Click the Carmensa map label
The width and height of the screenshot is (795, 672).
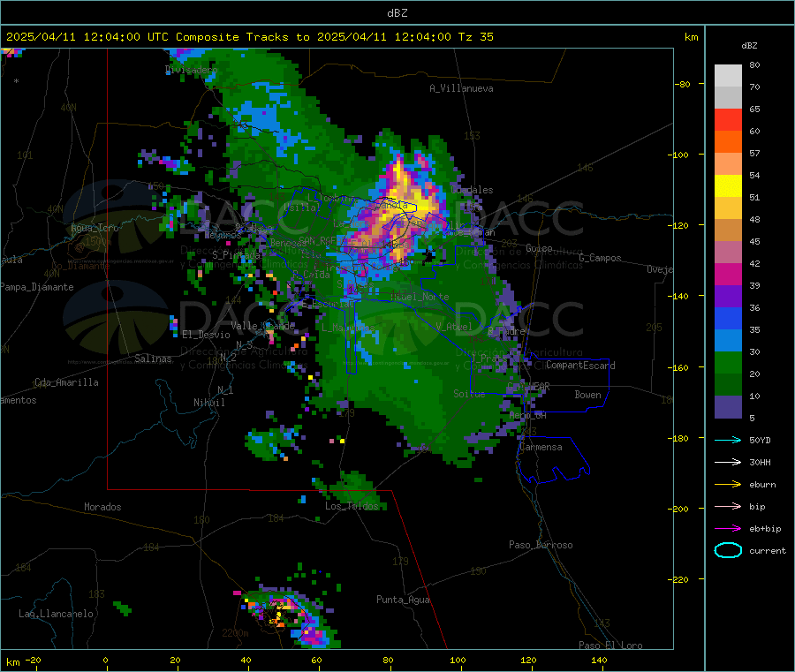coord(541,447)
